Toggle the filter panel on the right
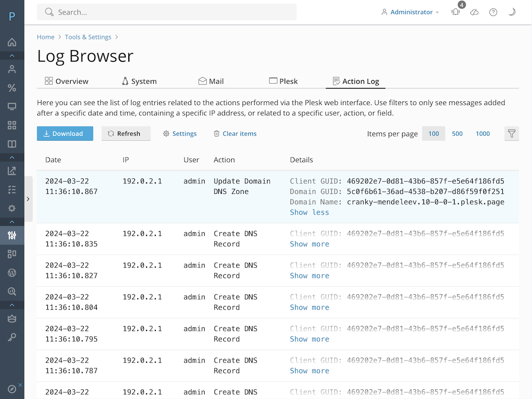The height and width of the screenshot is (399, 532). (511, 133)
